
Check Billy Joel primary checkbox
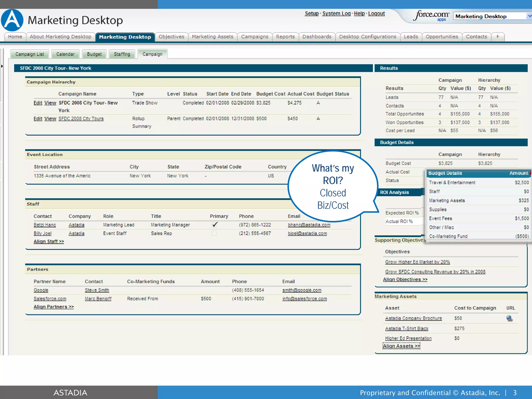point(214,233)
